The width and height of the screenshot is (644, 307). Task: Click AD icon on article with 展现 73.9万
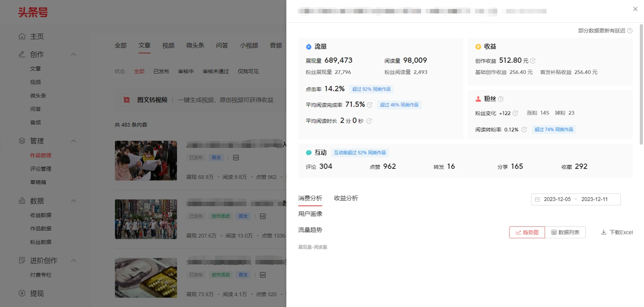coord(263,275)
